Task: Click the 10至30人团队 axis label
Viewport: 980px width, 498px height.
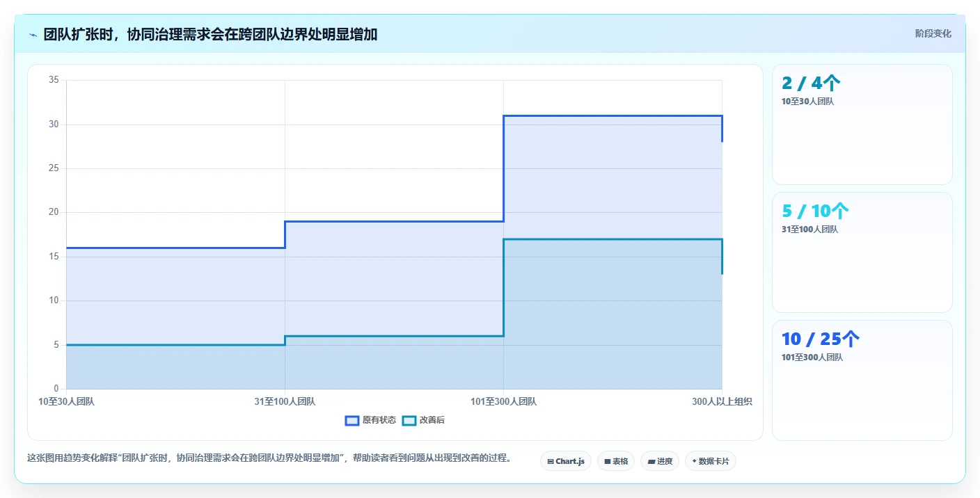Action: tap(66, 401)
